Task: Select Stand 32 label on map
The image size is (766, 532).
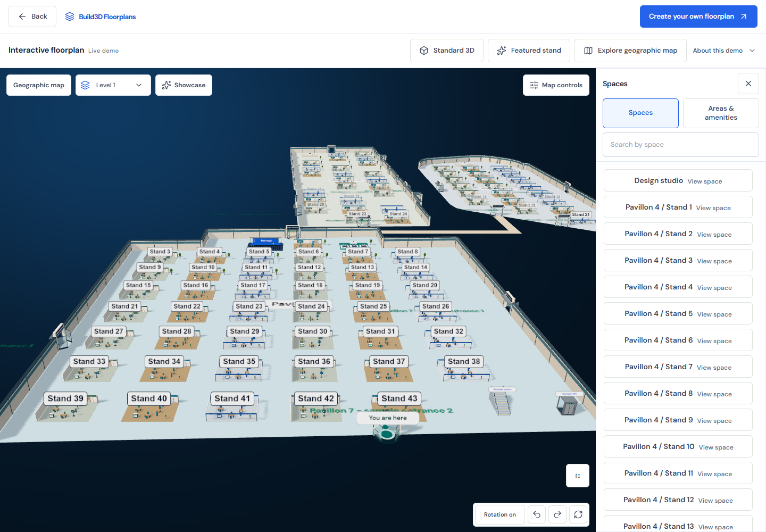Action: (448, 331)
